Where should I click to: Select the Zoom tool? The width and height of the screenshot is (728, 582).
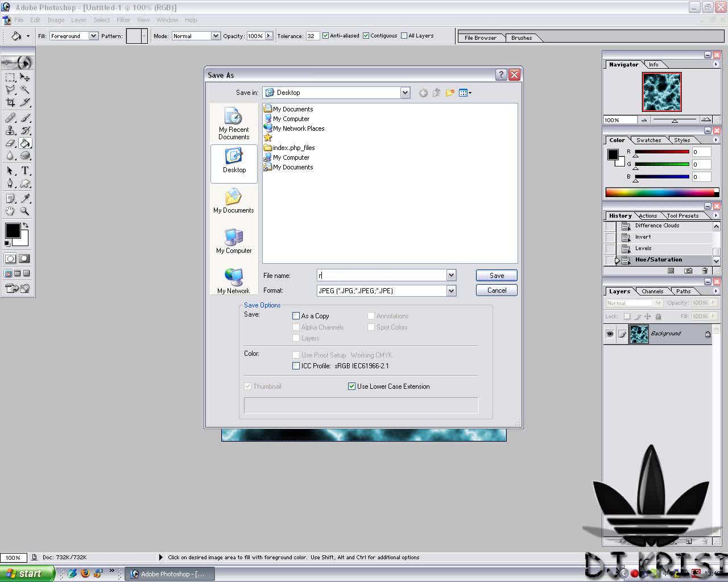25,211
